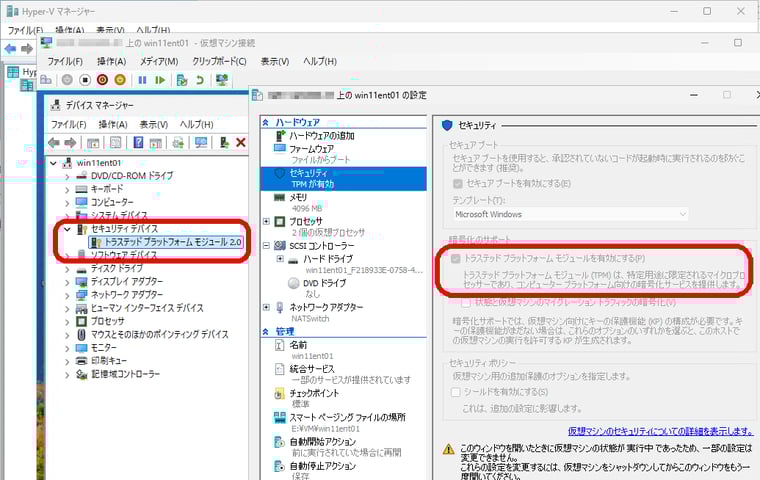Click update driver icon in Device Manager toolbar
The image size is (760, 480).
point(178,143)
